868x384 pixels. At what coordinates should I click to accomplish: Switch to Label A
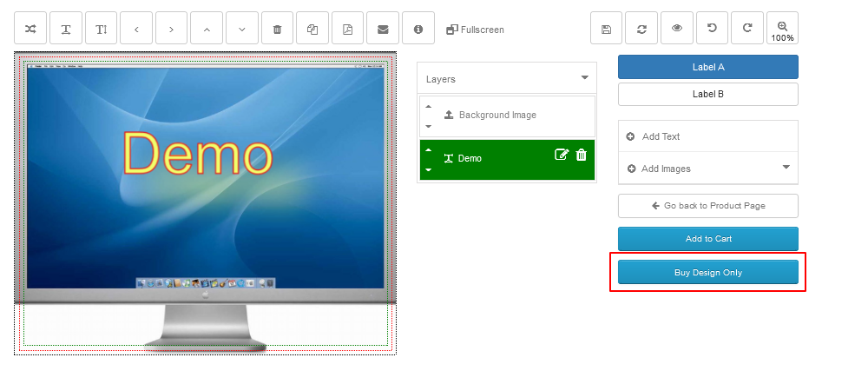click(x=708, y=67)
